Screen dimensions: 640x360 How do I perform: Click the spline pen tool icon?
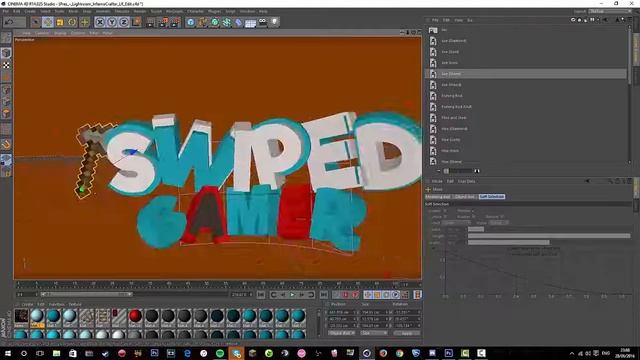click(202, 22)
